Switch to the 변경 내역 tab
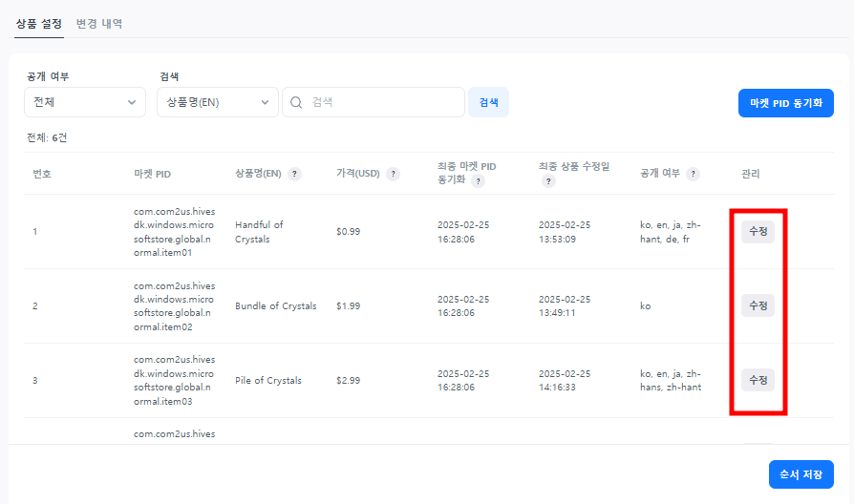Screen dimensions: 854x504 [99, 23]
